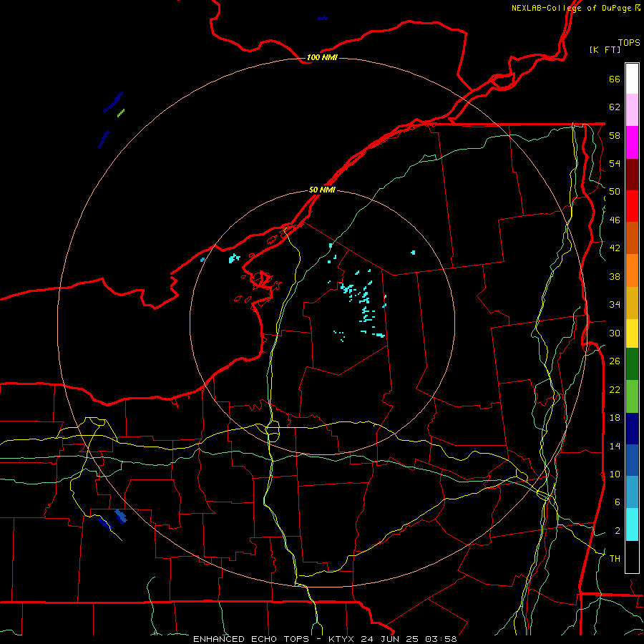Click the '6' legend value
The image size is (644, 644).
click(x=618, y=502)
